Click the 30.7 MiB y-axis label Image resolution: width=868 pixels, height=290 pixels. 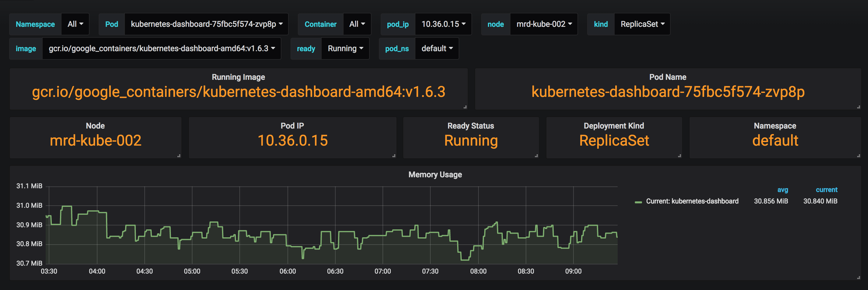pos(29,263)
